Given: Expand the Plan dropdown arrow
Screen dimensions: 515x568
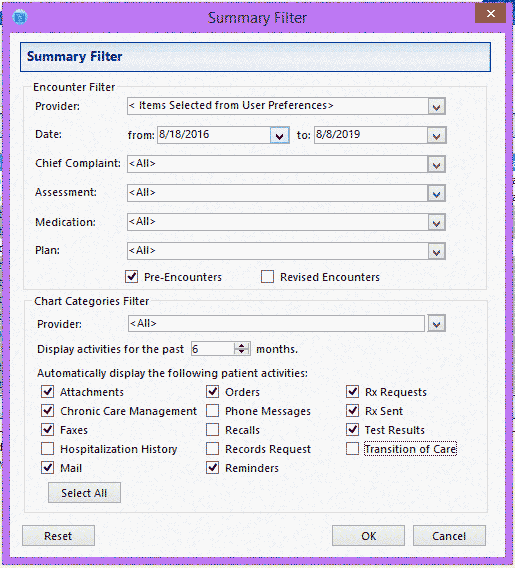Looking at the screenshot, I should tap(436, 251).
